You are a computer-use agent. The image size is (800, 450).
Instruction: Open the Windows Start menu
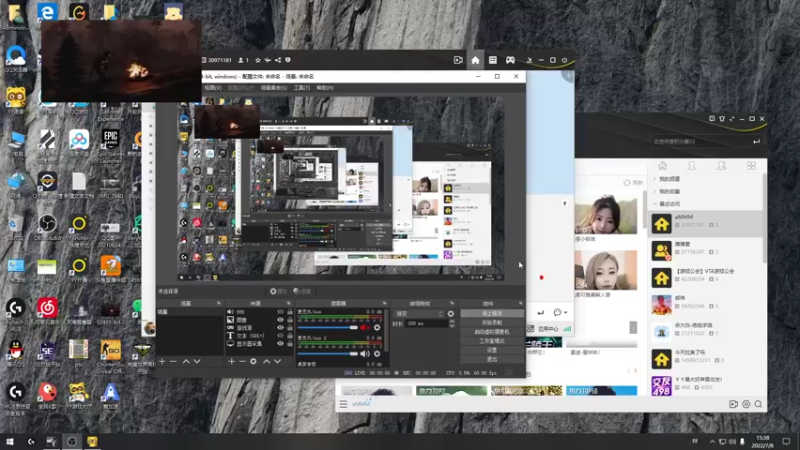tap(9, 441)
